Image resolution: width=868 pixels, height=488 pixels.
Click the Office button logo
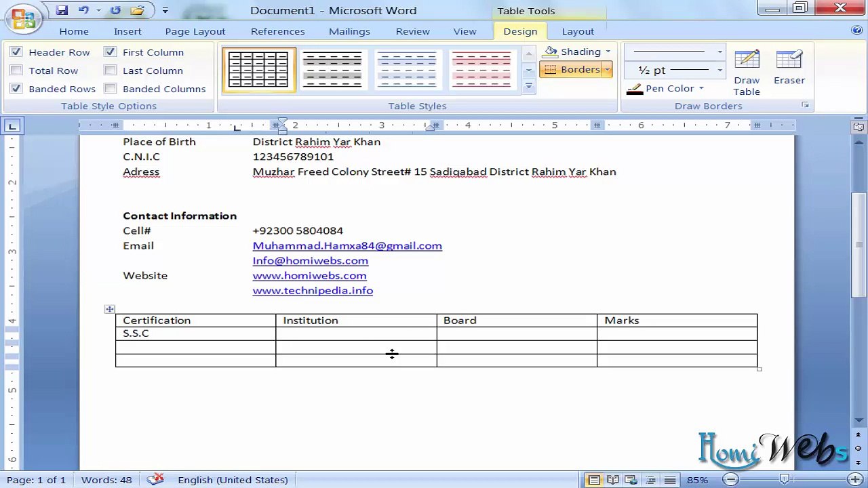[x=22, y=18]
